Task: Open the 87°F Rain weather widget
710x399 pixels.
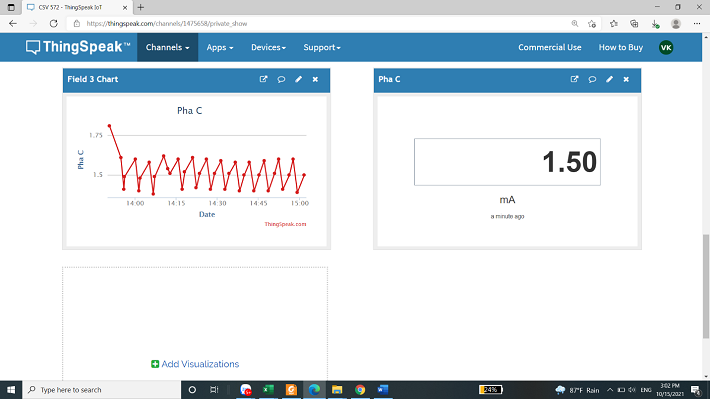Action: 577,390
